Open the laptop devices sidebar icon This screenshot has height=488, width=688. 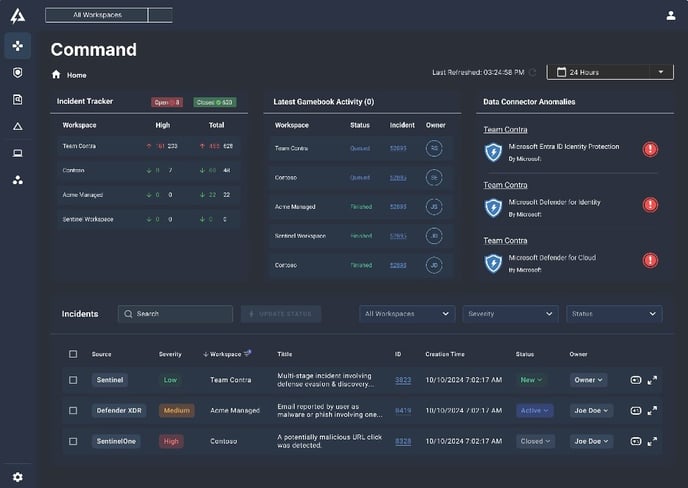tap(18, 153)
